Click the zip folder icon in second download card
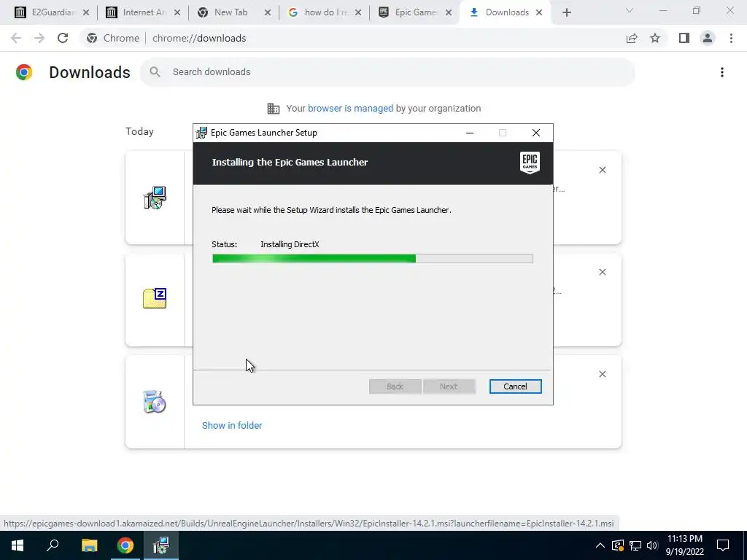Screen dimensions: 747x560 click(155, 298)
